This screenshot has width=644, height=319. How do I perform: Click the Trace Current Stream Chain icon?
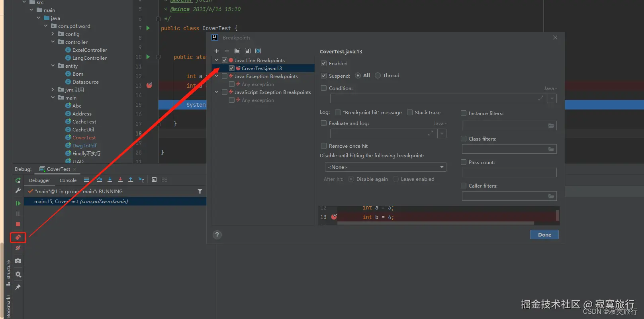(x=164, y=180)
